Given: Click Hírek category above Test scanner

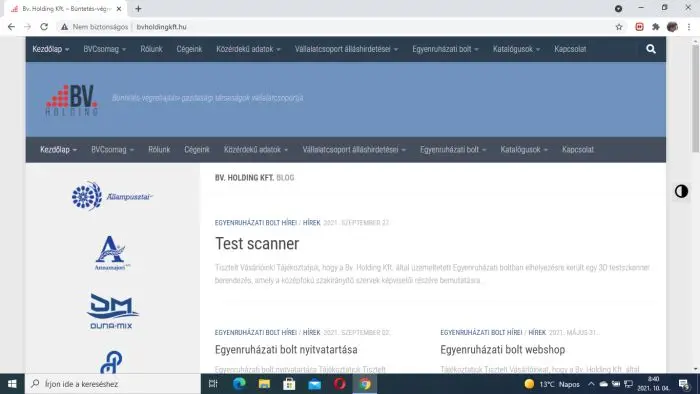Looking at the screenshot, I should click(312, 223).
